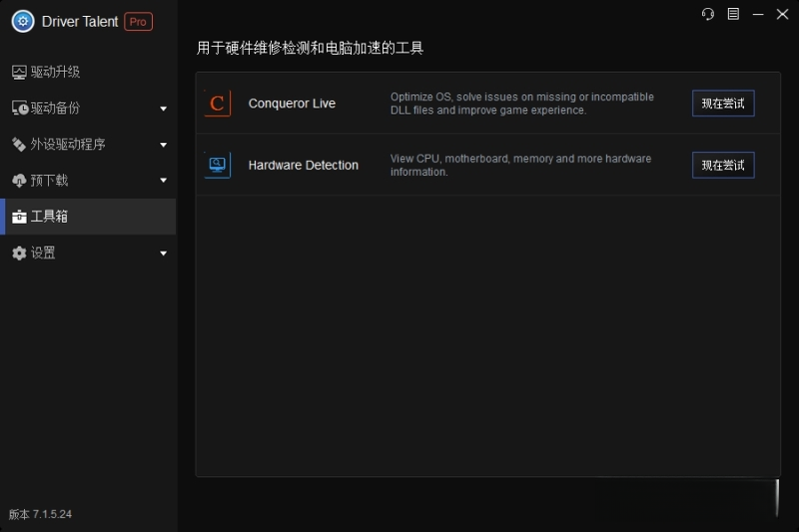Click the 驱动升级 monitor icon
The width and height of the screenshot is (799, 532).
(x=19, y=72)
